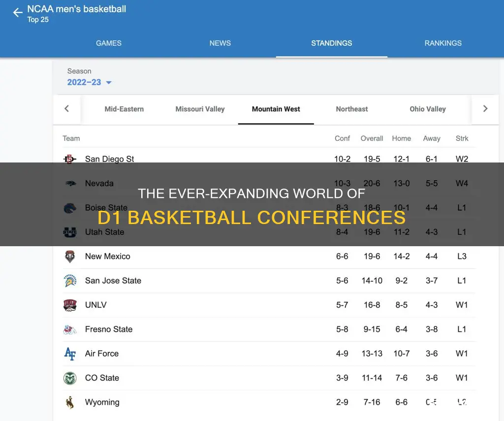504x421 pixels.
Task: Click San Jose State away record 3-7
Action: point(431,281)
